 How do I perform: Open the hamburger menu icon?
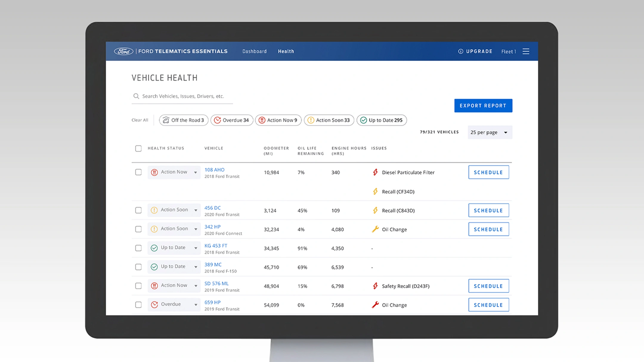(526, 51)
